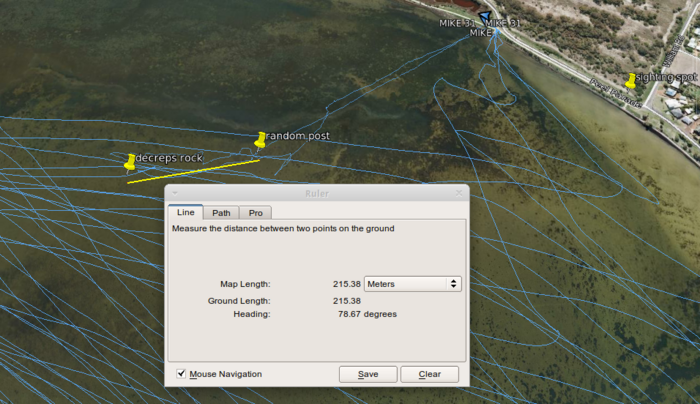Image resolution: width=700 pixels, height=404 pixels.
Task: Click the 'sighting spot' yellow pushpin
Action: [x=630, y=79]
